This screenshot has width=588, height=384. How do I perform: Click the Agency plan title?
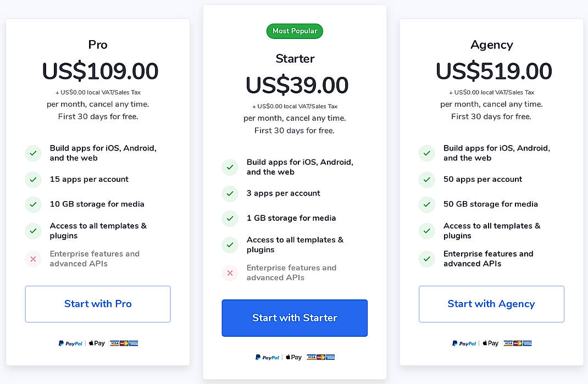pyautogui.click(x=491, y=45)
